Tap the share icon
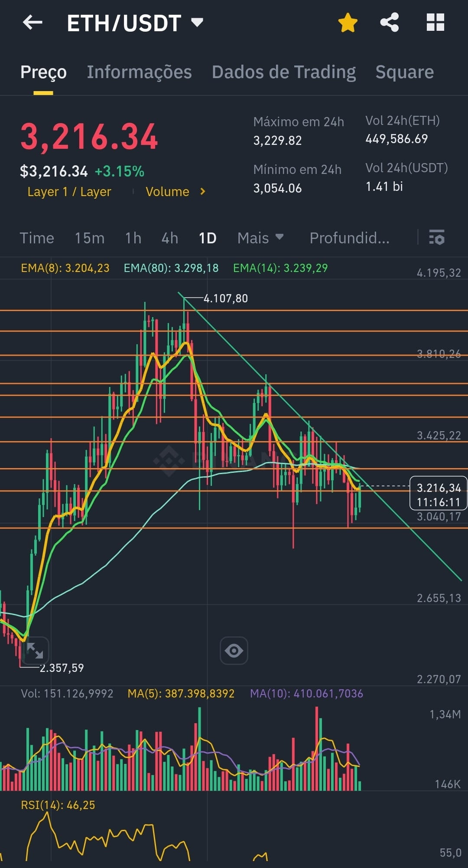This screenshot has height=868, width=468. pyautogui.click(x=390, y=22)
